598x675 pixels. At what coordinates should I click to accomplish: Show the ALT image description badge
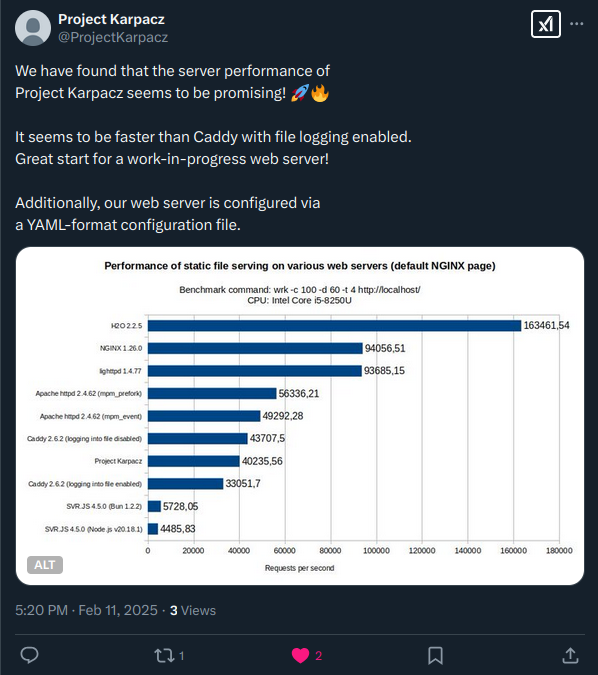[x=45, y=565]
